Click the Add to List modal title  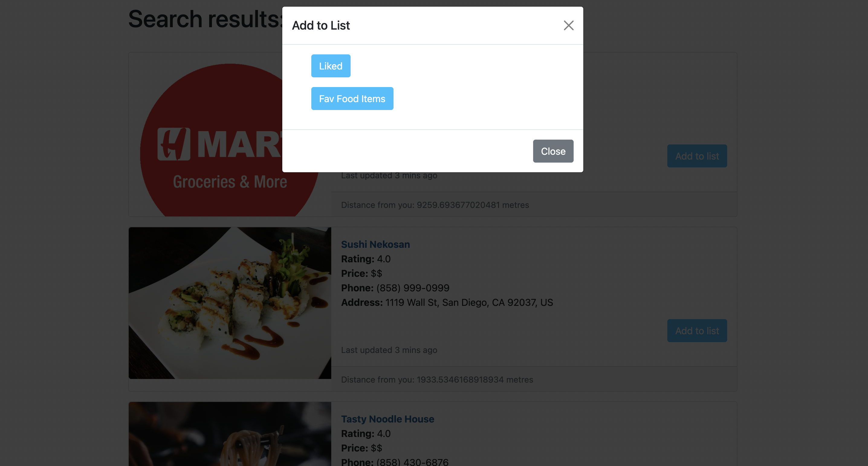pyautogui.click(x=321, y=25)
